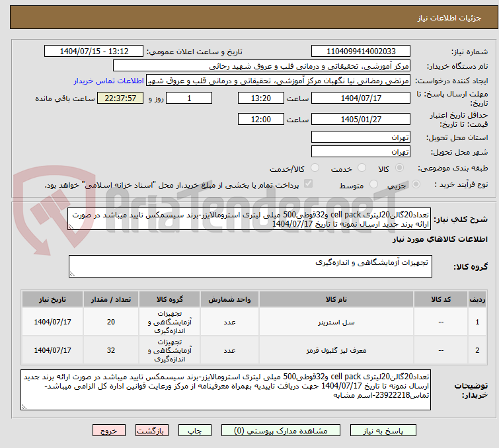This screenshot has width=499, height=448.
Task: Click the نام دستگاه خریدار field
Action: (262, 66)
